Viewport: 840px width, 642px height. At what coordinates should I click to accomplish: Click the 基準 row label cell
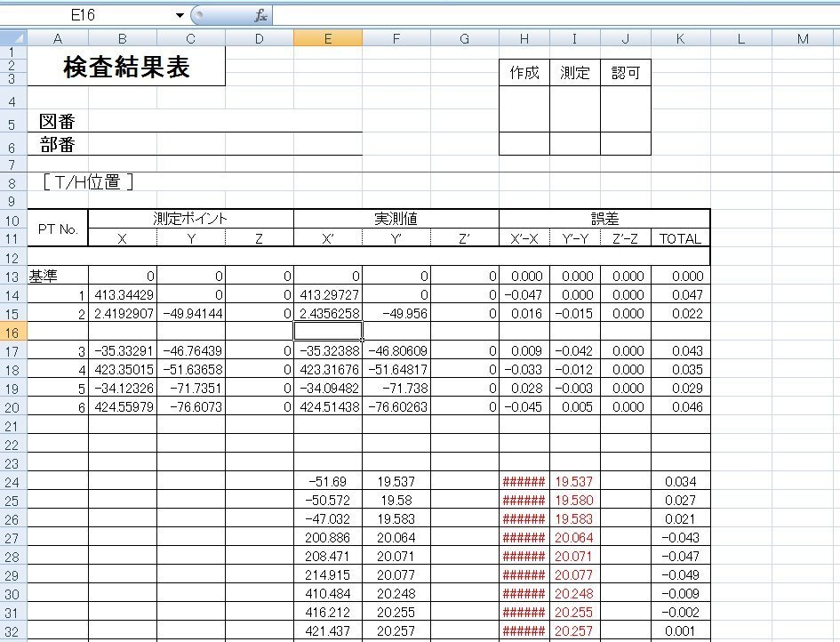click(46, 276)
